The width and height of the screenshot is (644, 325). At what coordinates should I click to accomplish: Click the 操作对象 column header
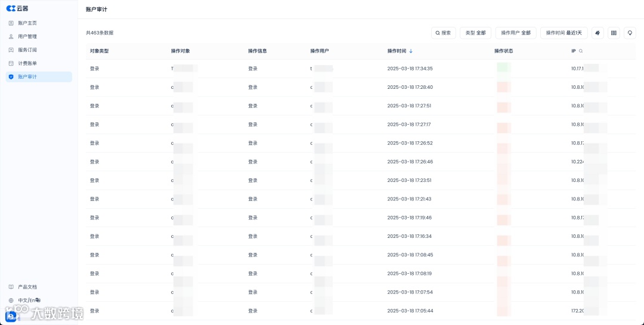coord(180,51)
